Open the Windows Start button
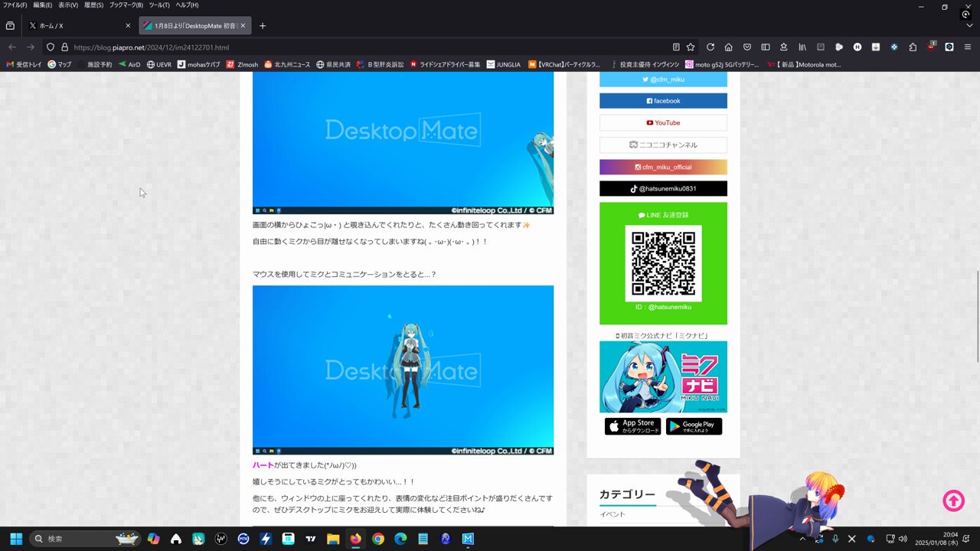Screen dimensions: 980x551 (16, 539)
